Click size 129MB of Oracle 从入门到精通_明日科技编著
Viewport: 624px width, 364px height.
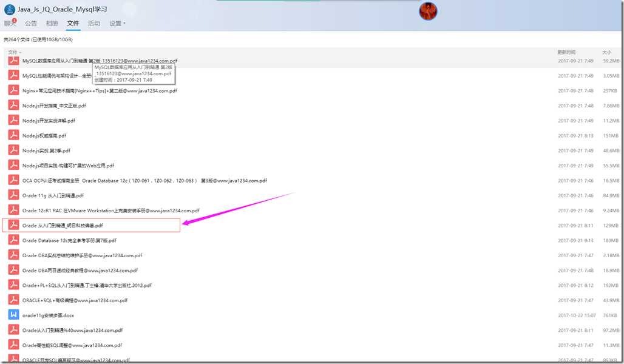(611, 226)
